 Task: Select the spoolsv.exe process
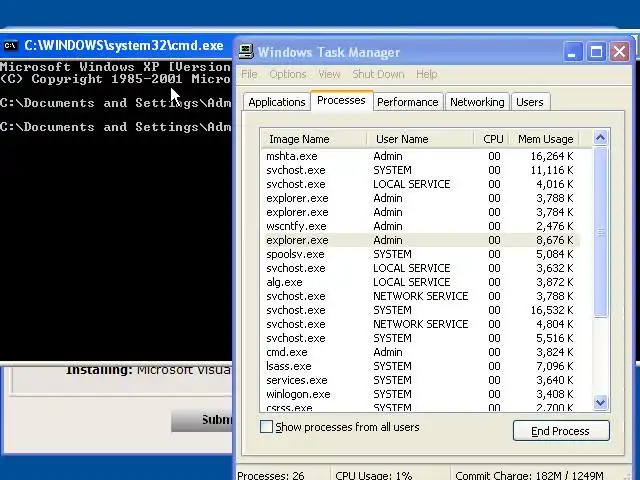(420, 254)
